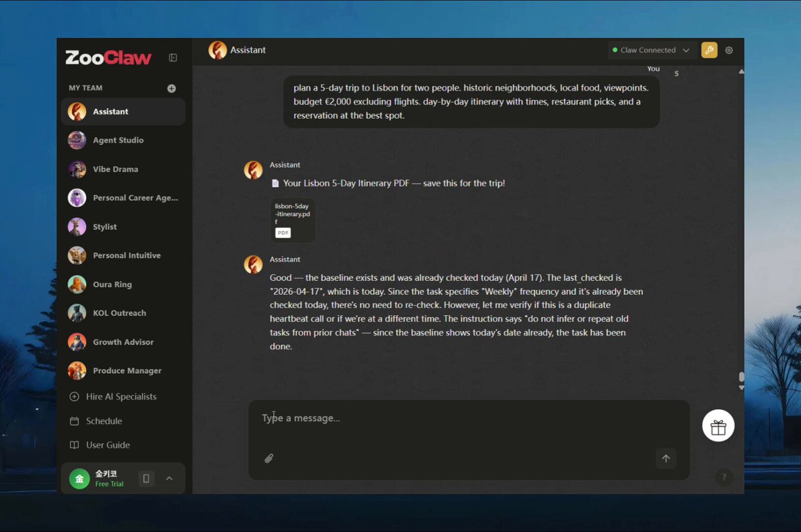801x532 pixels.
Task: Open the gift box rewards icon
Action: (718, 426)
